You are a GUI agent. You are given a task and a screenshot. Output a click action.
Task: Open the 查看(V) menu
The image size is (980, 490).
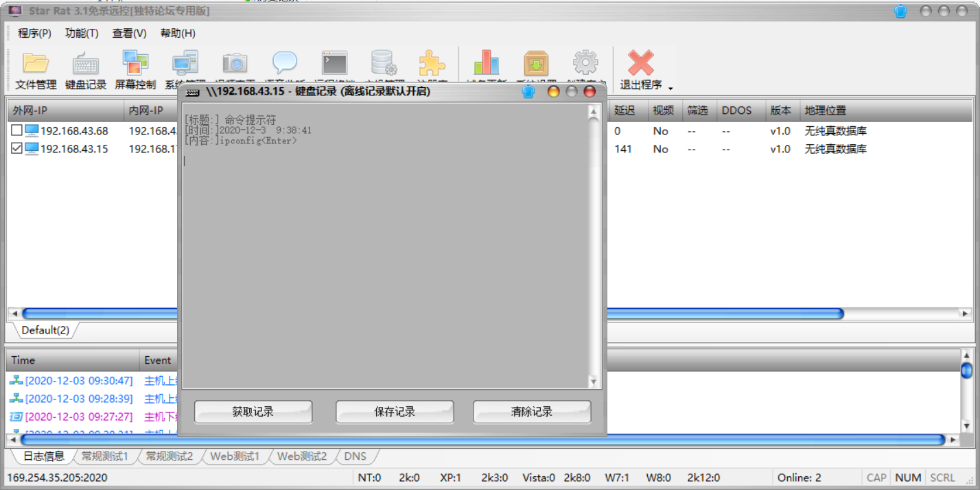[x=130, y=33]
